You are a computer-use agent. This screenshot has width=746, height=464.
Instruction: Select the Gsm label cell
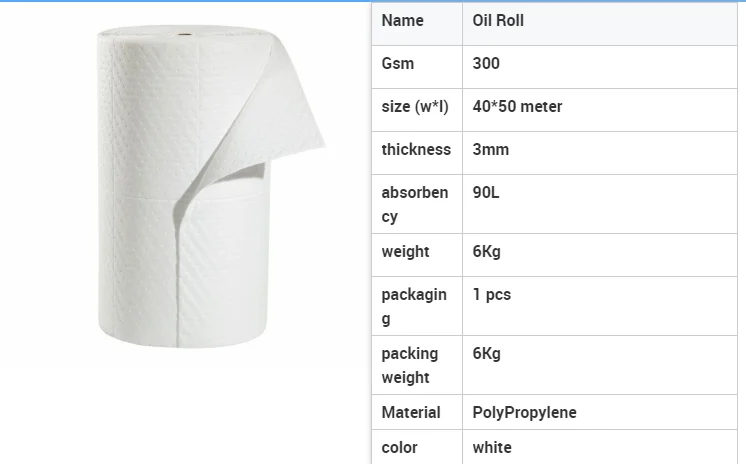(417, 67)
